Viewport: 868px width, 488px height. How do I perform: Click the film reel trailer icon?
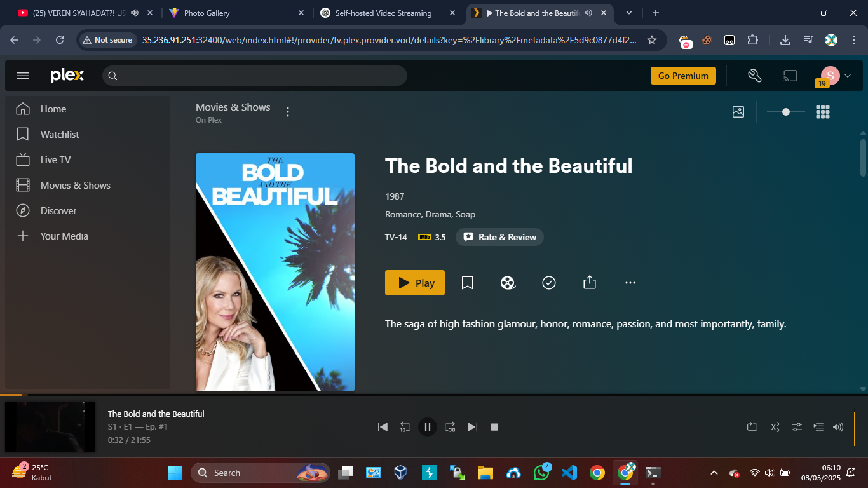coord(508,283)
